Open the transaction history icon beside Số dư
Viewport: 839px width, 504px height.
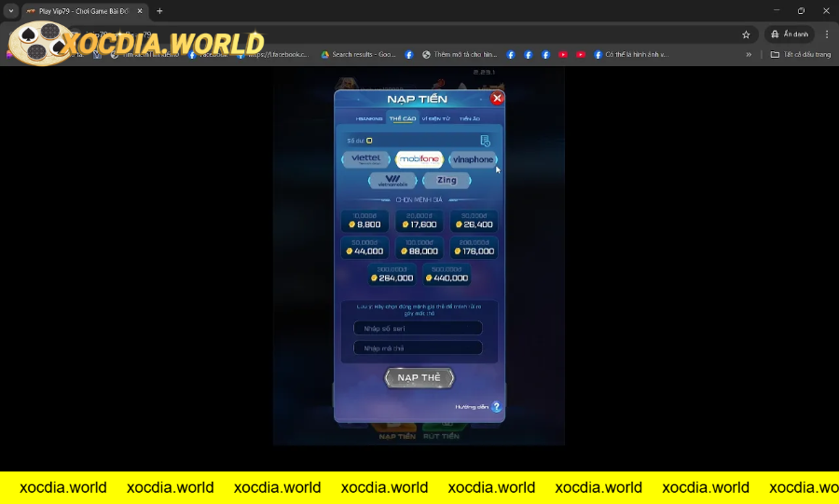click(x=485, y=141)
